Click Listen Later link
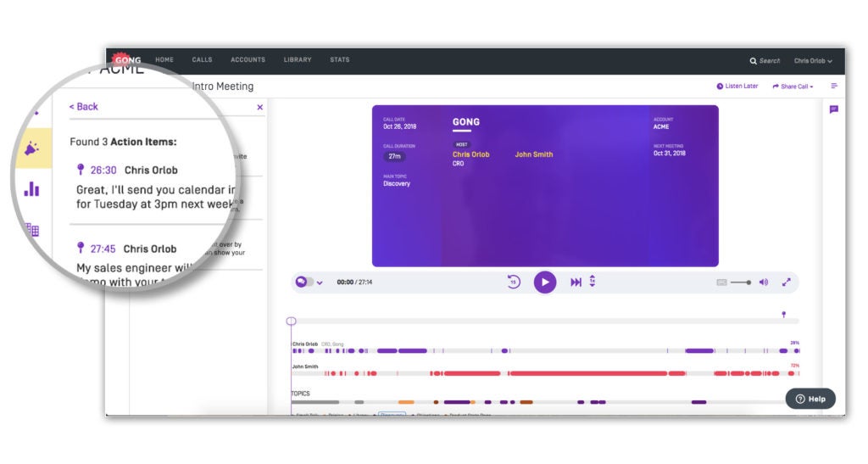Image resolution: width=868 pixels, height=464 pixels. pos(737,87)
